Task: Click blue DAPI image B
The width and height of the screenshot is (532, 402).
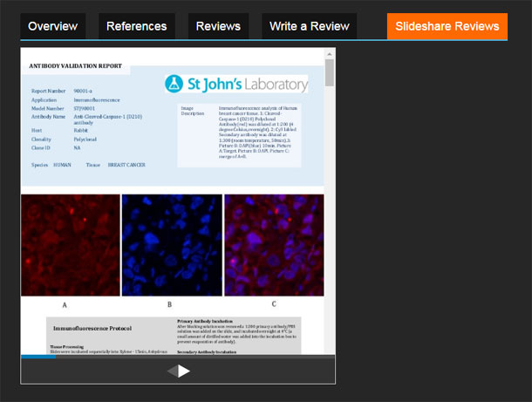Action: coord(172,245)
